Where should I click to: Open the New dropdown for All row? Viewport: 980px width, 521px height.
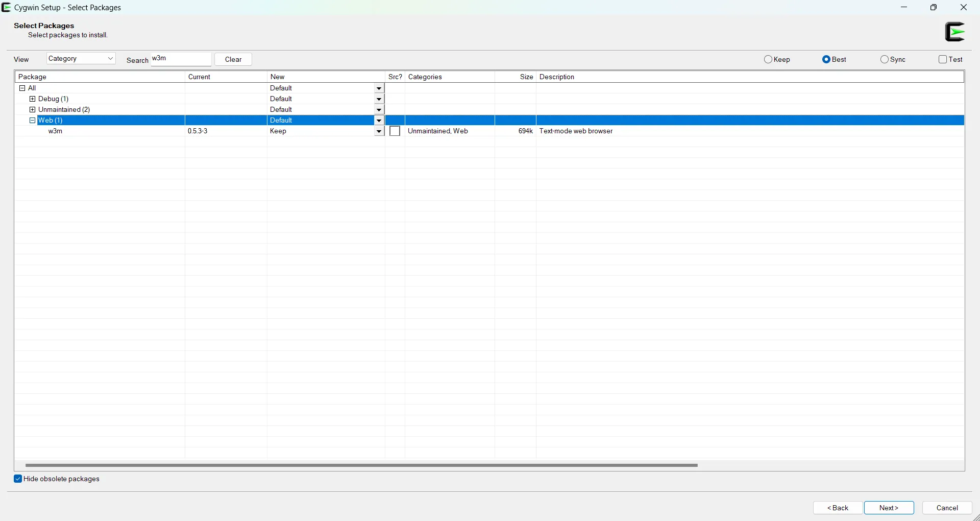point(379,88)
